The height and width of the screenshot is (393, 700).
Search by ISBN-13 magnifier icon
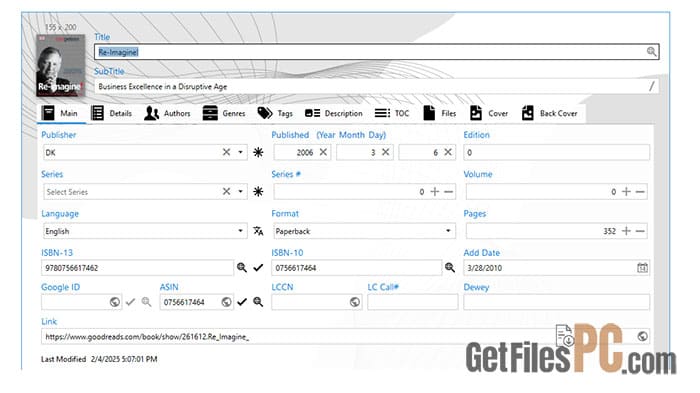point(242,268)
